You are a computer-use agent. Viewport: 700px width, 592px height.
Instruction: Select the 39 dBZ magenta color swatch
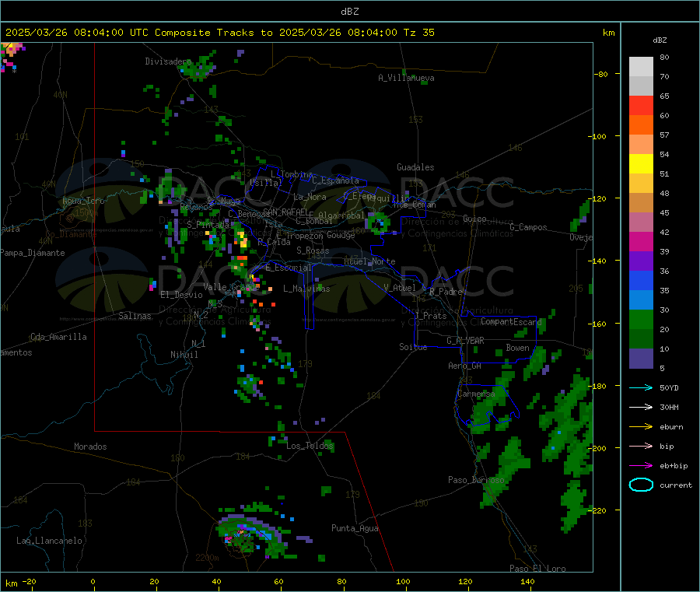(x=641, y=241)
